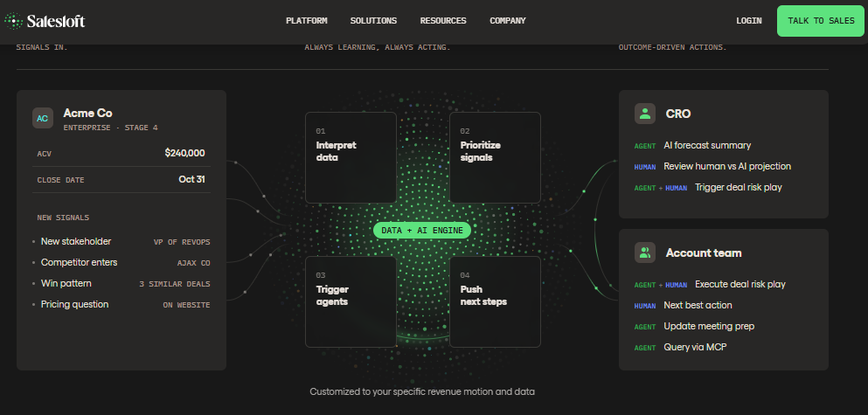Open the Platform menu
The image size is (868, 415).
tap(307, 20)
